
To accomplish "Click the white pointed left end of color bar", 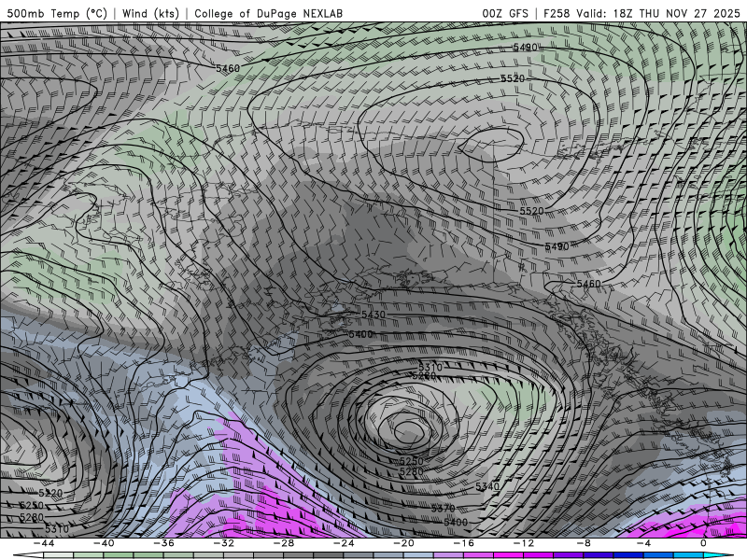I will coord(29,555).
